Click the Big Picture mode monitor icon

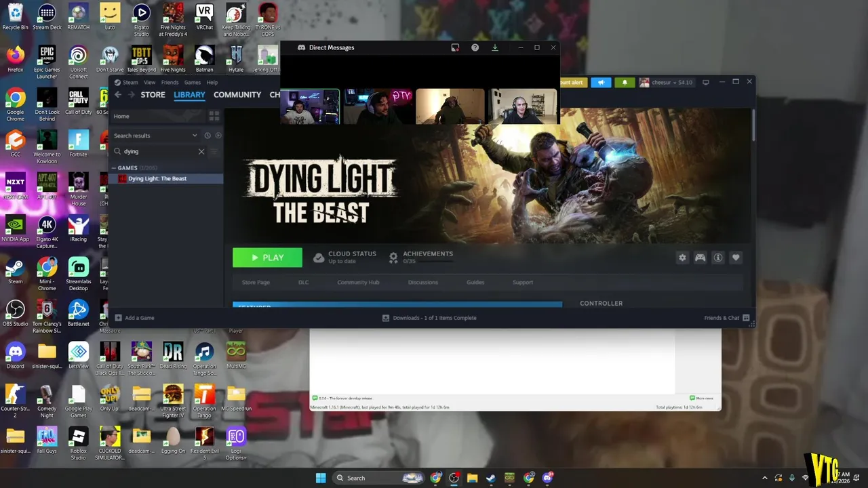click(x=705, y=83)
